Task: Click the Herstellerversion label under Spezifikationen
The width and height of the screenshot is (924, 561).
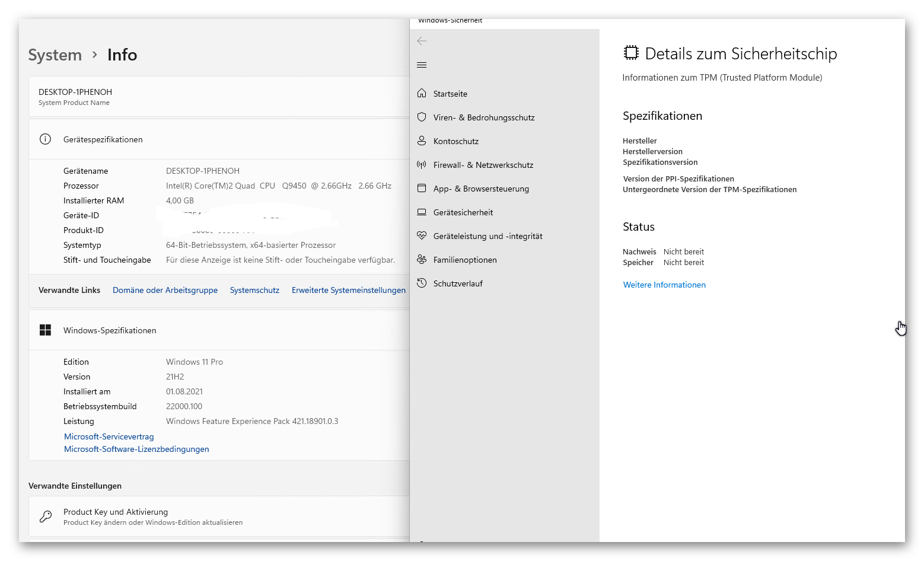Action: [x=652, y=151]
